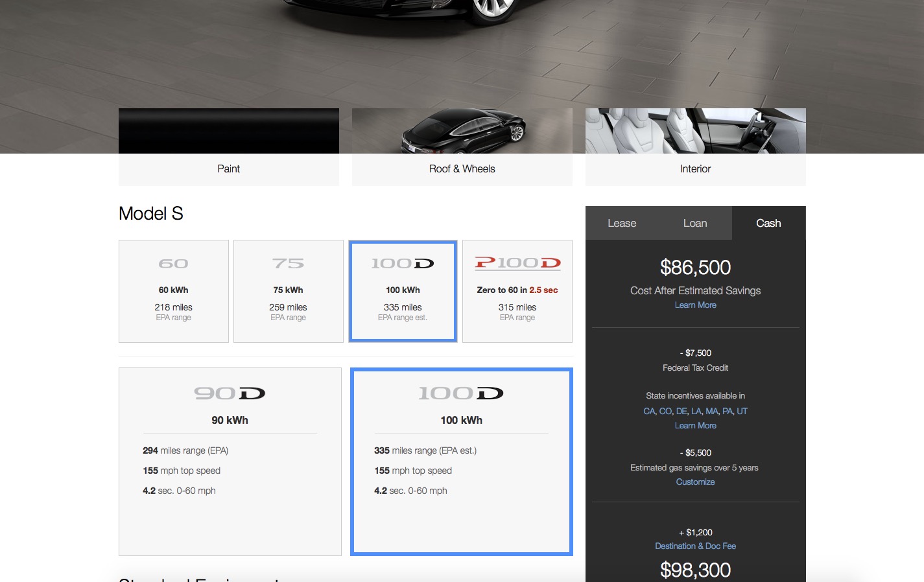The image size is (924, 582).
Task: Click '335 miles range (EPA est.)' text
Action: [425, 451]
